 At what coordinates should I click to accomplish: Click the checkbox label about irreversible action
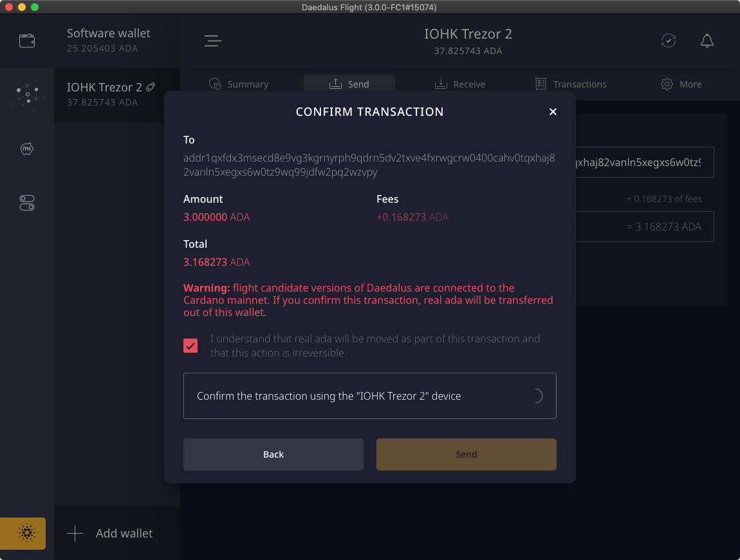coord(375,346)
